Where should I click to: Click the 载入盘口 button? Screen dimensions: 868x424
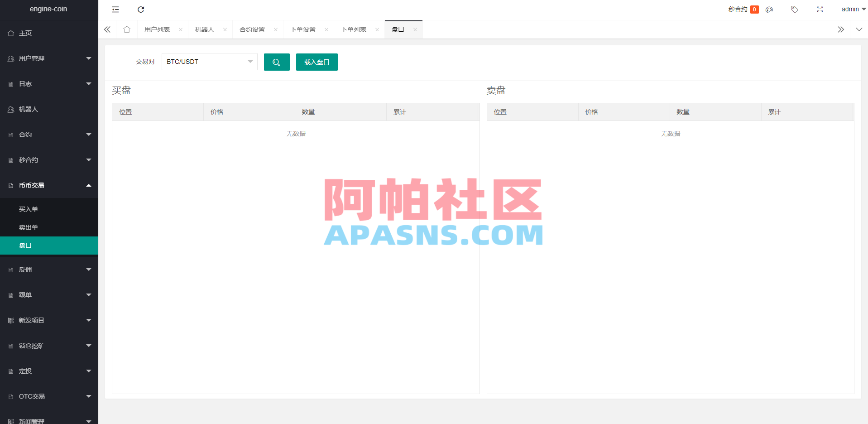click(317, 62)
